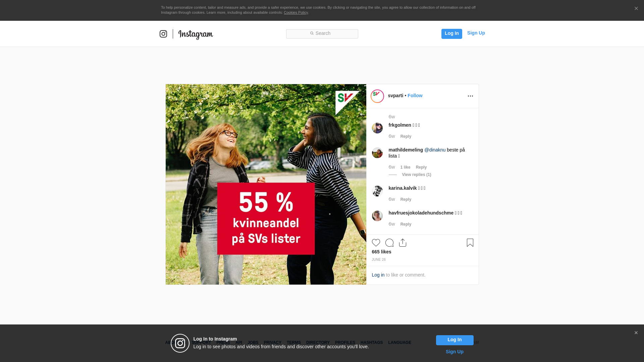Viewport: 644px width, 362px height.
Task: Open frkgolmen username link
Action: pos(400,125)
